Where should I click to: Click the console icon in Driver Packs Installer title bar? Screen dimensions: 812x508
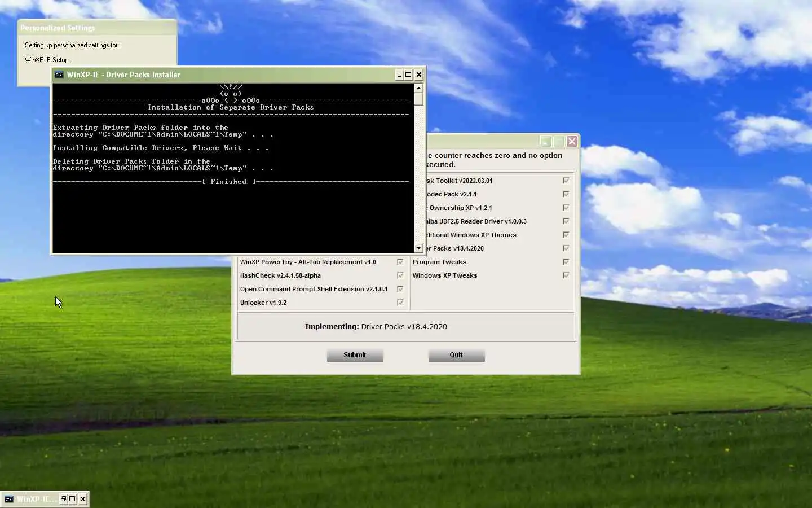[59, 75]
